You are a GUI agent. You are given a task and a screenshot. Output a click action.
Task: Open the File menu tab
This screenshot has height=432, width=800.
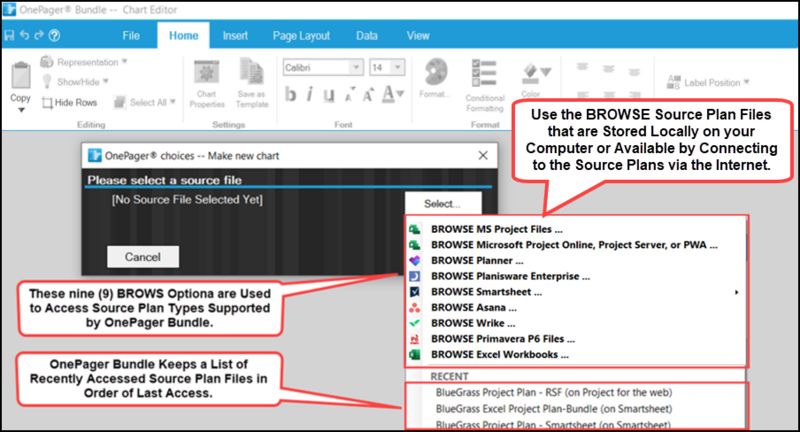[x=131, y=36]
